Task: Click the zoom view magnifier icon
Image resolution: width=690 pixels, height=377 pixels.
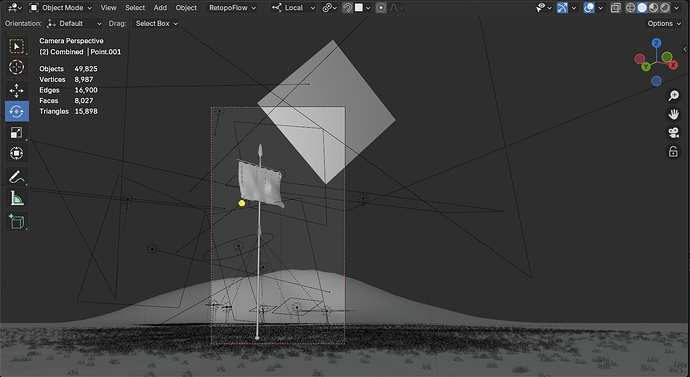Action: click(673, 95)
